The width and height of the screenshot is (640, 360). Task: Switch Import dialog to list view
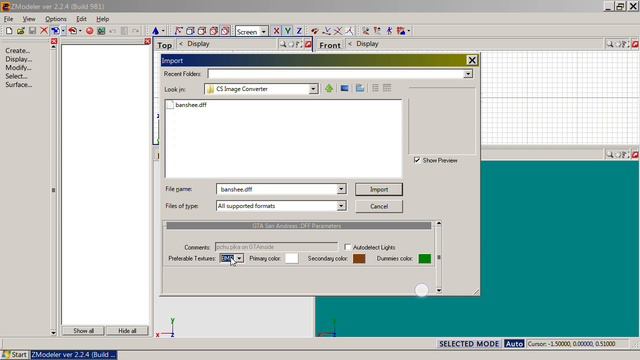coord(375,88)
